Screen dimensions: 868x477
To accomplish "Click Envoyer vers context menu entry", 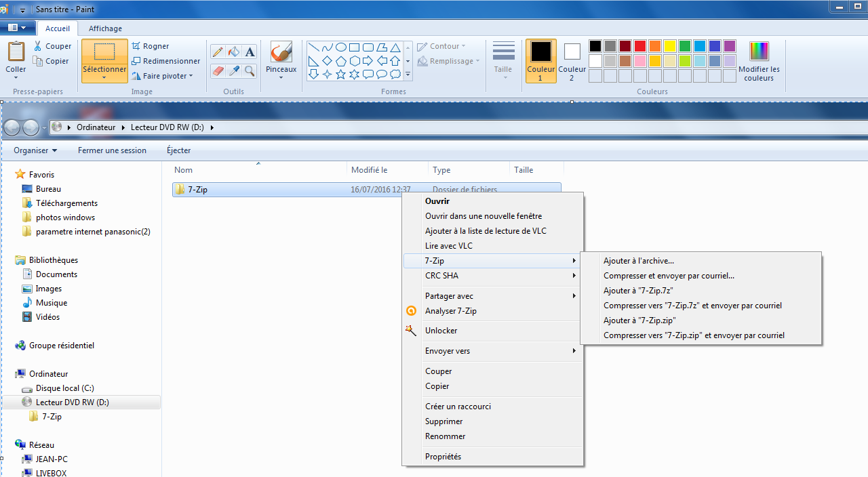I will (x=493, y=351).
